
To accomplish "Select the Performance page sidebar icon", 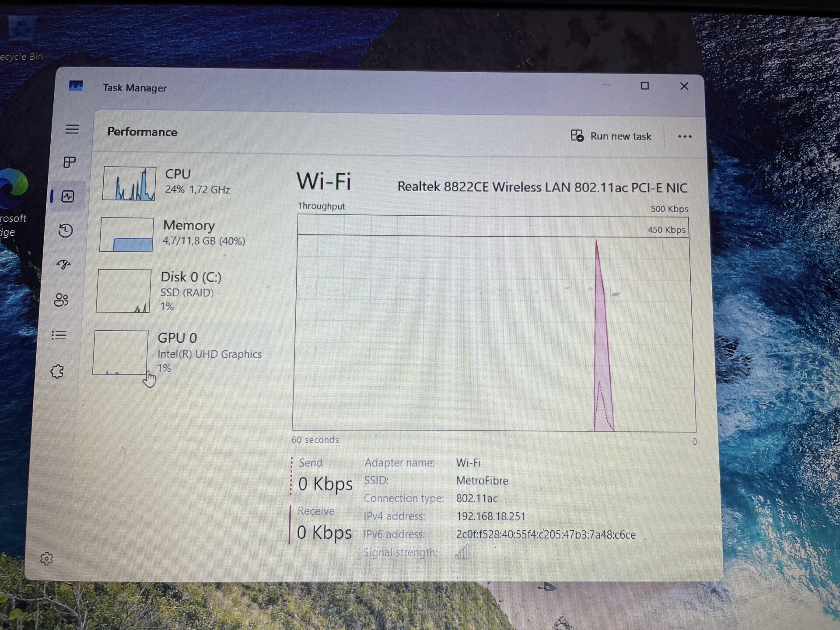I will pyautogui.click(x=68, y=196).
